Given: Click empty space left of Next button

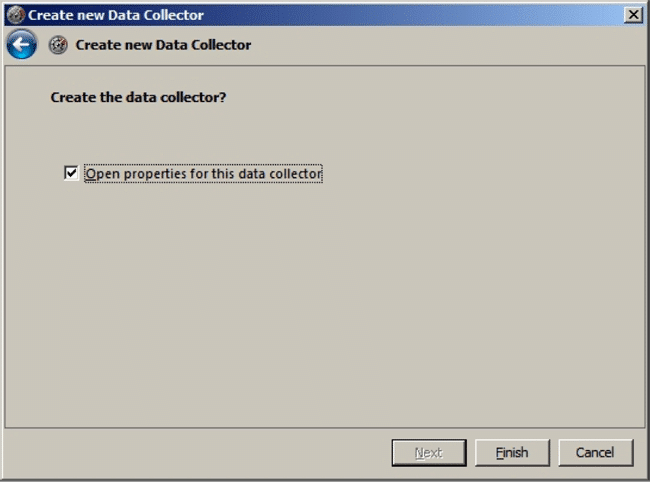Looking at the screenshot, I should (195, 453).
